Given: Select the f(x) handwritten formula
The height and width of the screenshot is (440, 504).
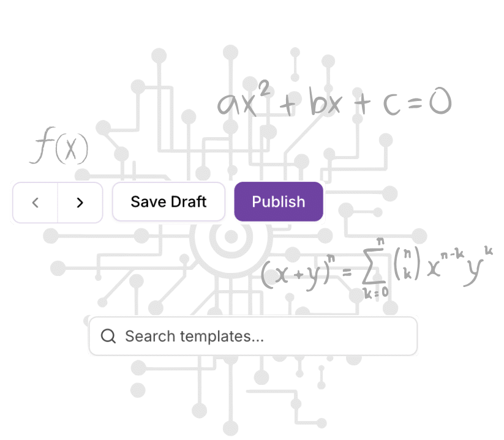Looking at the screenshot, I should 59,145.
